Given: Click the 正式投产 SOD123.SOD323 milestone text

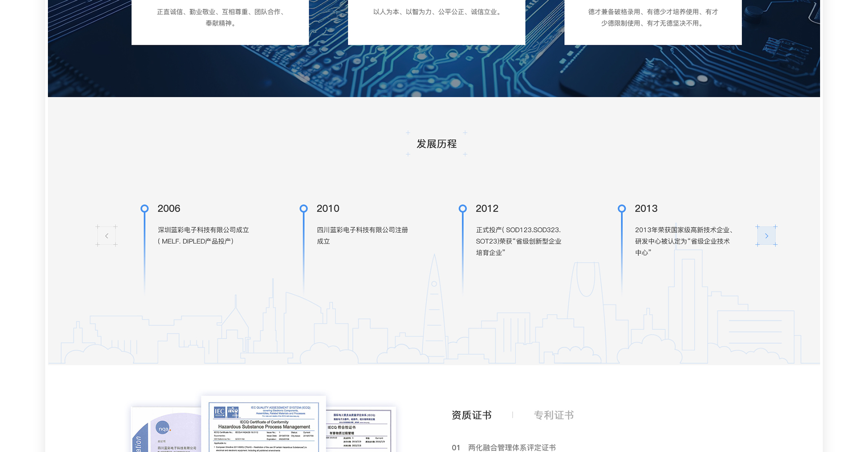Looking at the screenshot, I should (519, 241).
